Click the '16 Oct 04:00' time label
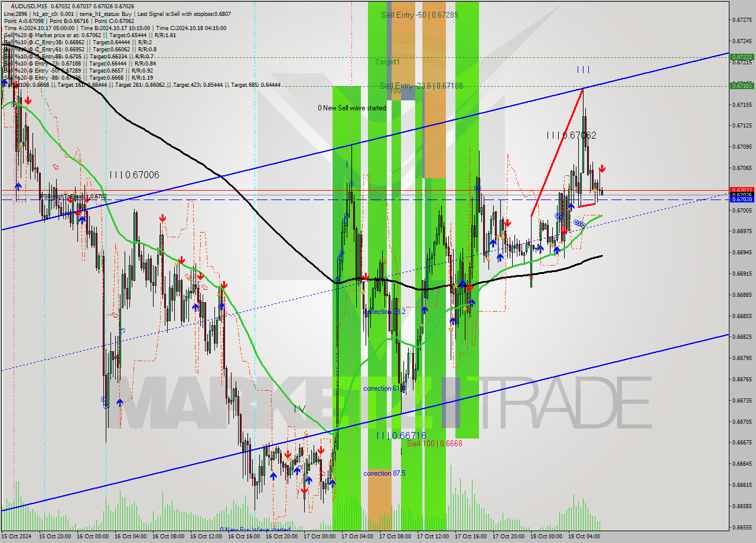Screen dimensions: 756x543 coord(131,537)
